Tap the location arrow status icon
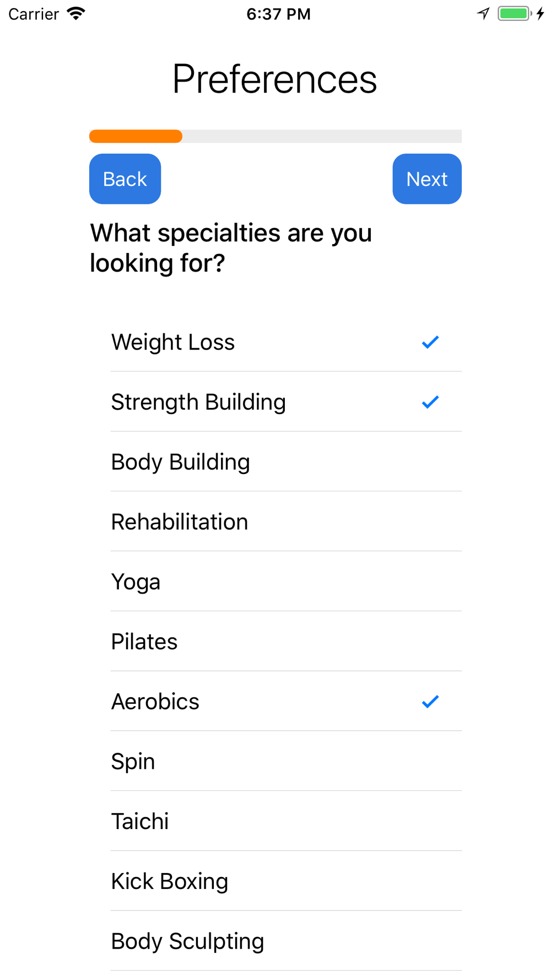Image resolution: width=551 pixels, height=980 pixels. coord(483,13)
